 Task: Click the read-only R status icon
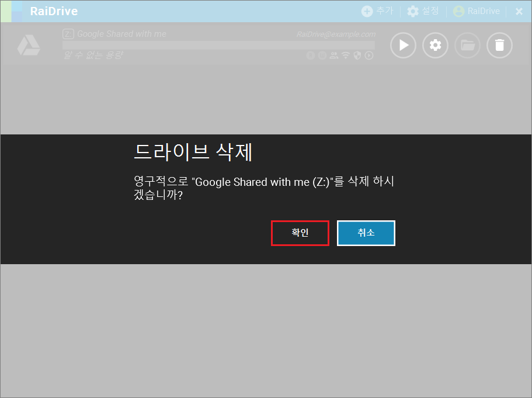(x=311, y=56)
